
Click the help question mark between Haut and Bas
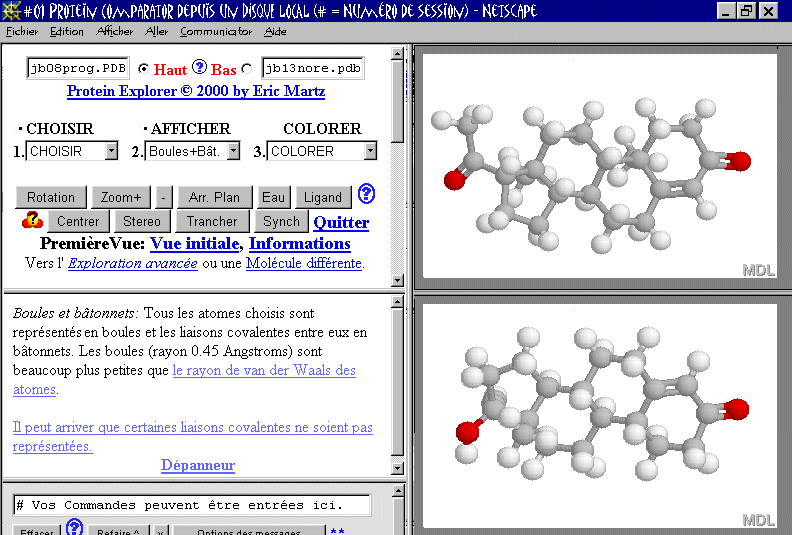[x=200, y=67]
